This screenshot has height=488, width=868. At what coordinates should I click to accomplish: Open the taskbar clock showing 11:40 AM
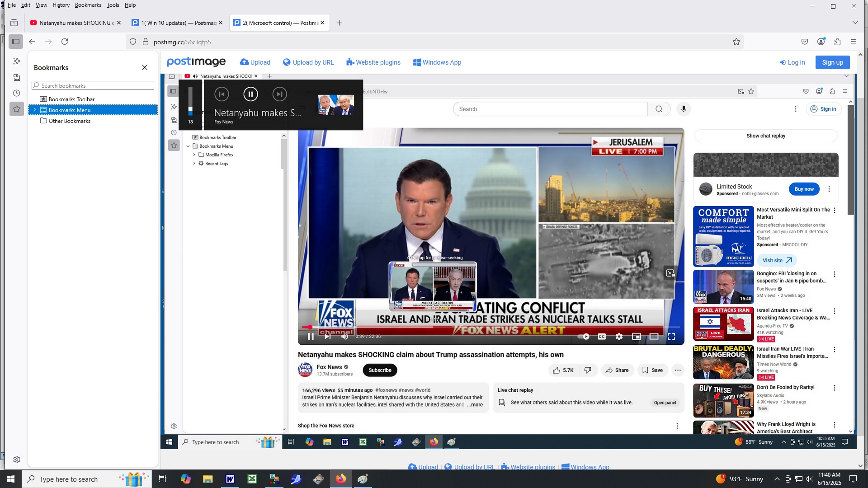pos(829,479)
